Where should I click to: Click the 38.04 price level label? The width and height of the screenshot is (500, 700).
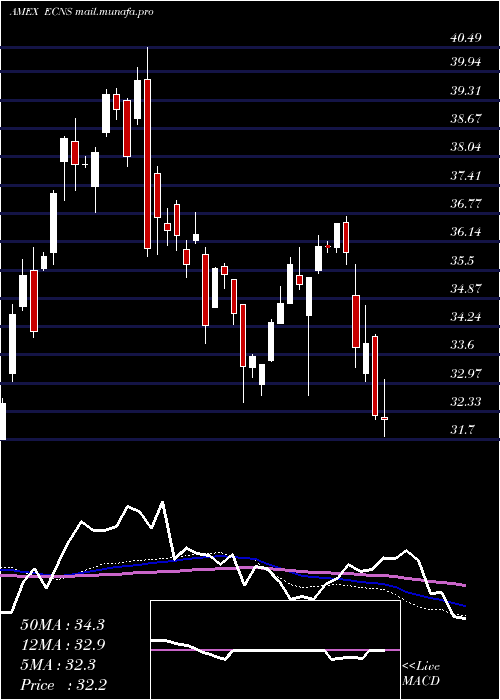[466, 147]
